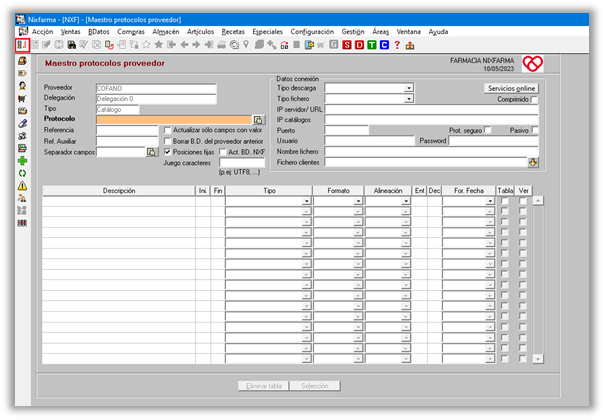Click the blue C toolbar icon
This screenshot has height=420, width=605.
pyautogui.click(x=384, y=45)
